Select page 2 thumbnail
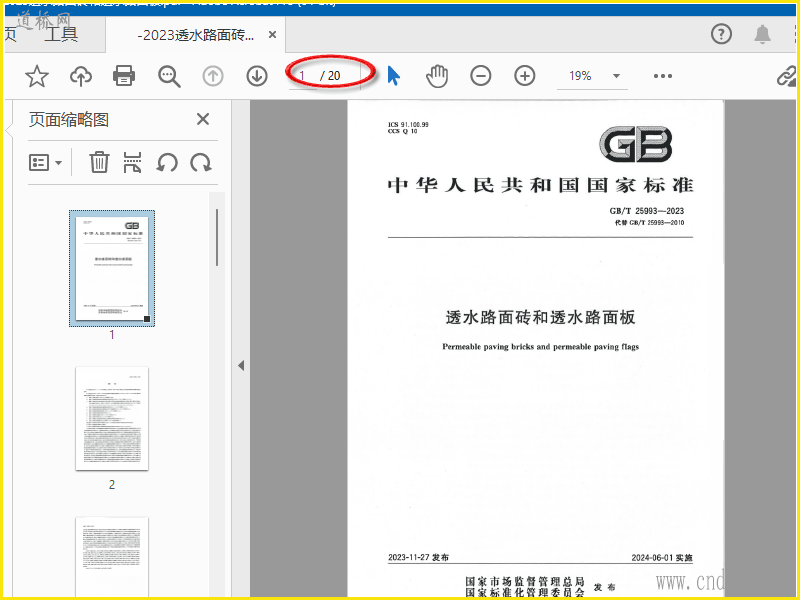800x600 pixels. pyautogui.click(x=112, y=418)
